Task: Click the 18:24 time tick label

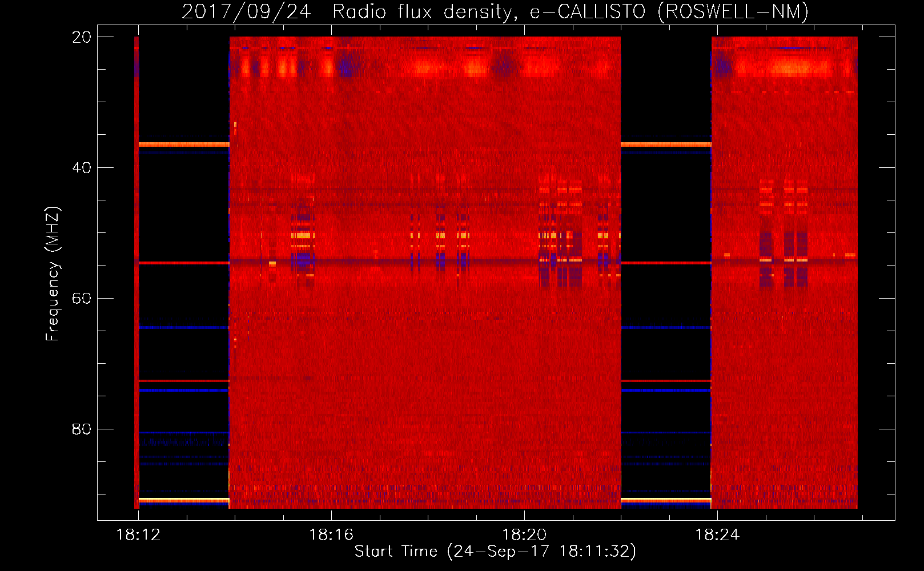Action: [717, 535]
